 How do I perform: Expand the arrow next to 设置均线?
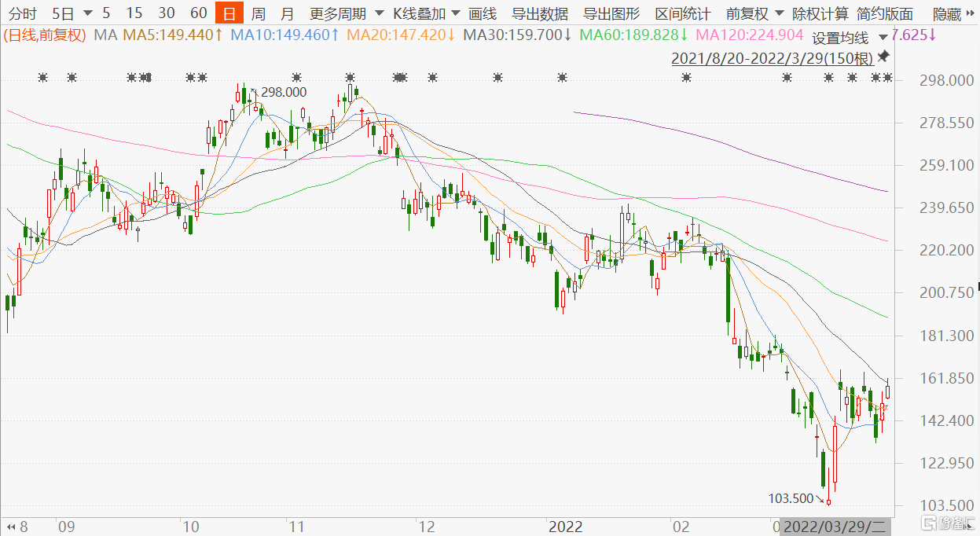point(883,38)
